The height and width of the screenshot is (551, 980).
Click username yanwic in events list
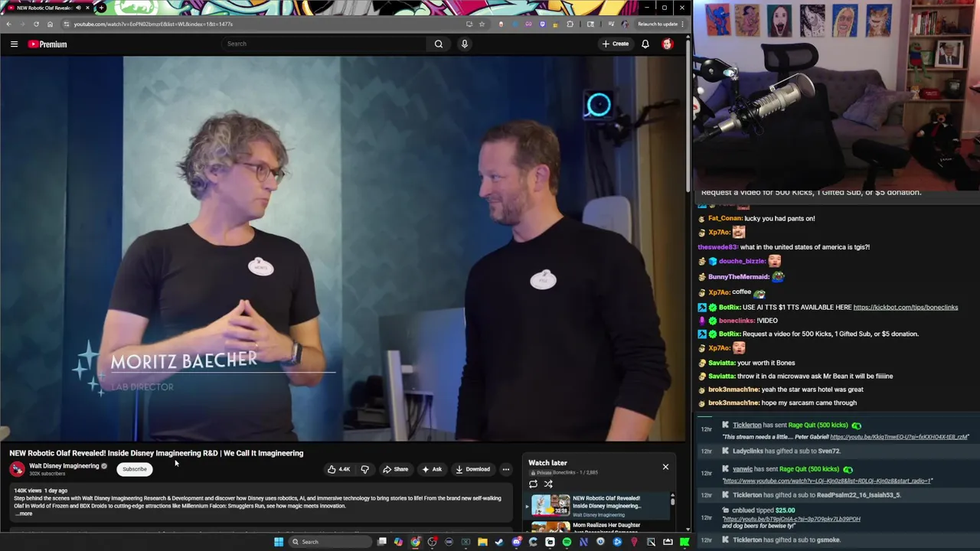coord(742,469)
